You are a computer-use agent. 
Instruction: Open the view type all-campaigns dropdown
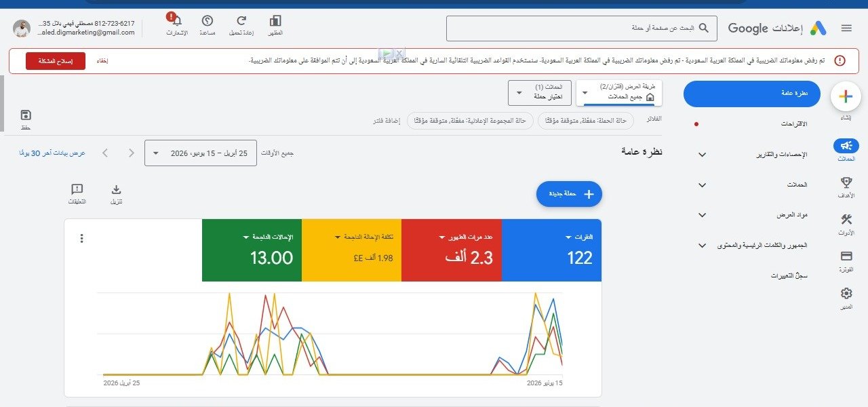click(x=619, y=93)
